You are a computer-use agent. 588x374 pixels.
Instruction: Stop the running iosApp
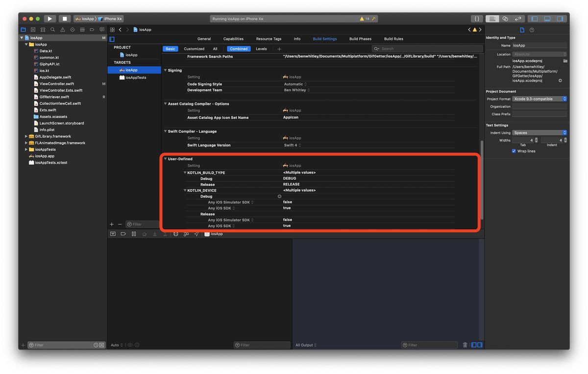[65, 19]
